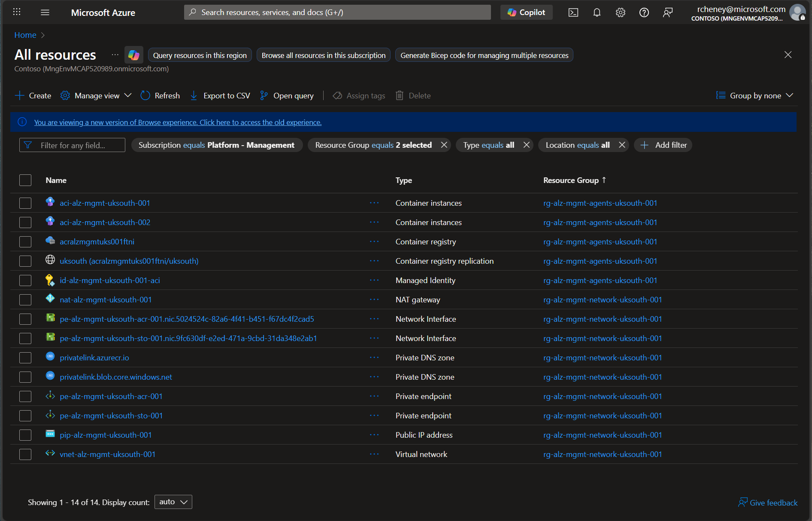Refresh the resource list
This screenshot has height=521, width=812.
(x=160, y=95)
